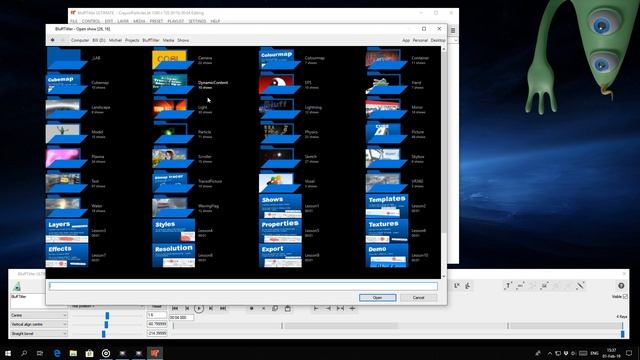This screenshot has width=640, height=360.
Task: Go to Projects in the path bar
Action: coord(132,40)
